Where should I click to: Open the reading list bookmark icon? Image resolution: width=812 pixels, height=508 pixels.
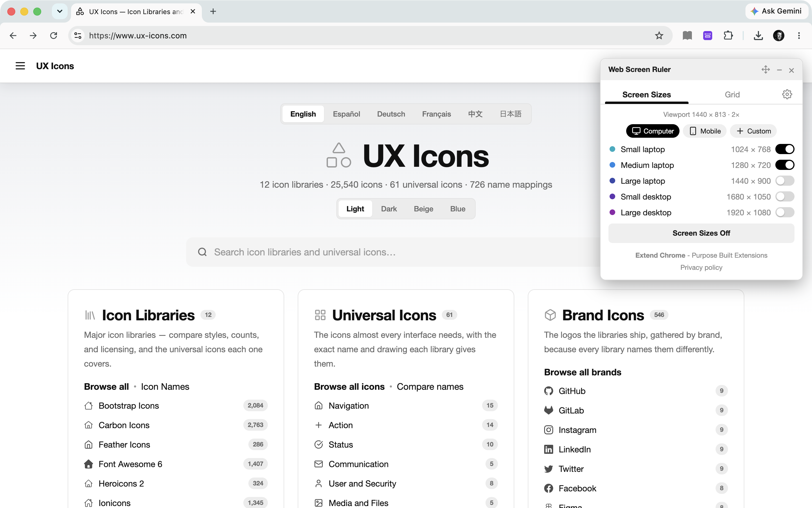coord(687,36)
